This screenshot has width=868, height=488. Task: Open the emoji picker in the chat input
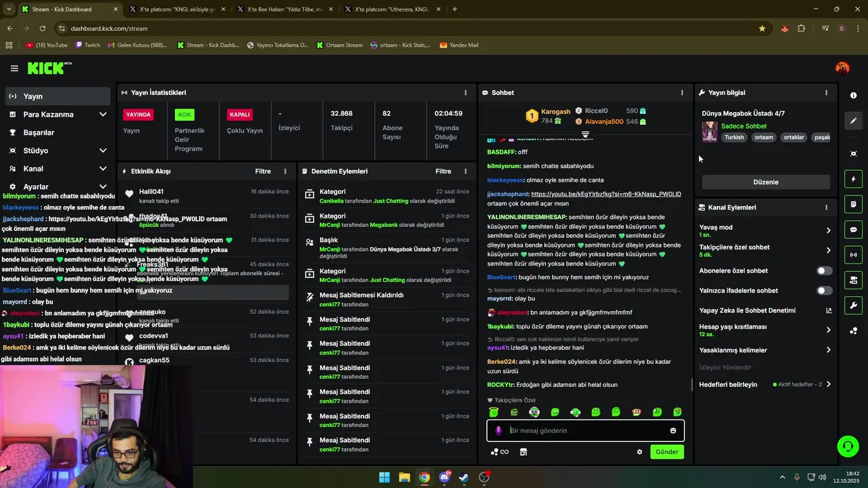click(673, 430)
